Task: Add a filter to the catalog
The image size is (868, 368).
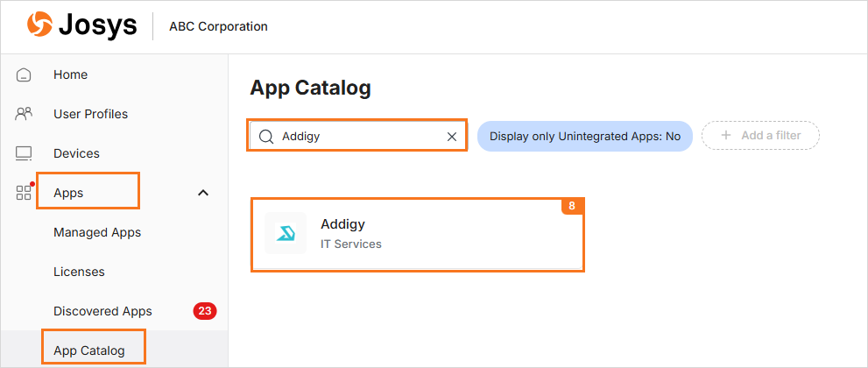Action: coord(760,136)
